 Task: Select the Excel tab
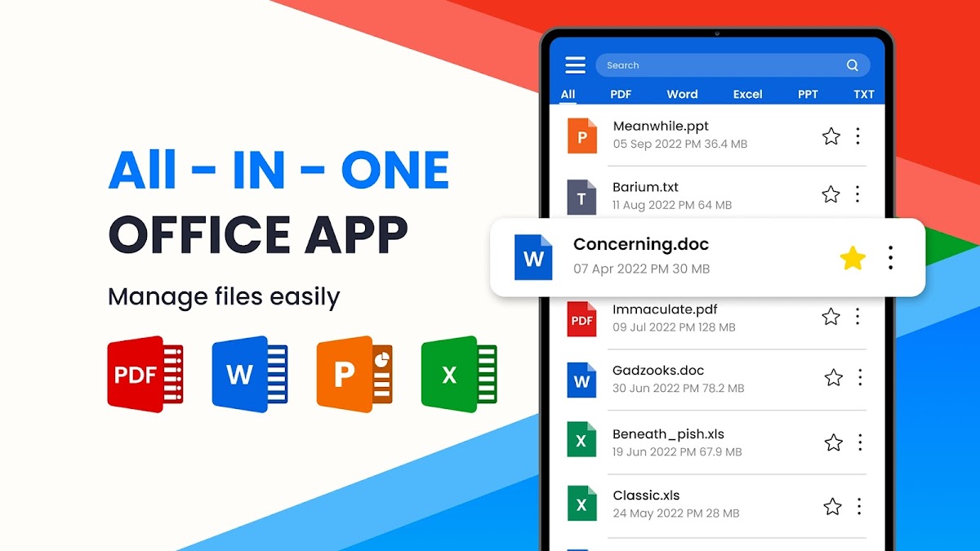click(x=747, y=94)
